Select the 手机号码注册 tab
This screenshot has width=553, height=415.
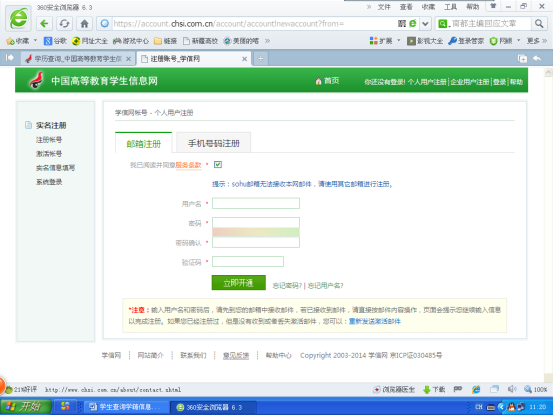click(x=213, y=143)
